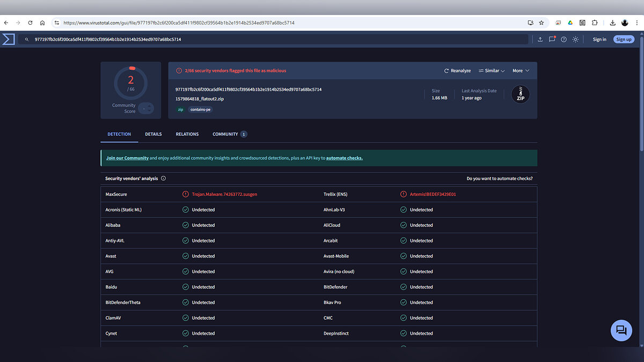The image size is (644, 362).
Task: Open the browser extensions puzzle icon
Action: [595, 23]
